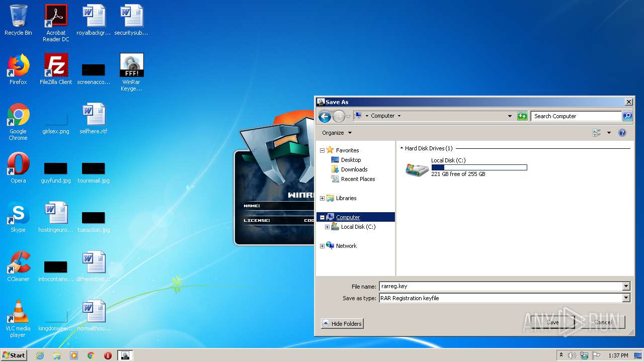Image resolution: width=644 pixels, height=362 pixels.
Task: Open Internet Explorer from the taskbar
Action: 40,355
